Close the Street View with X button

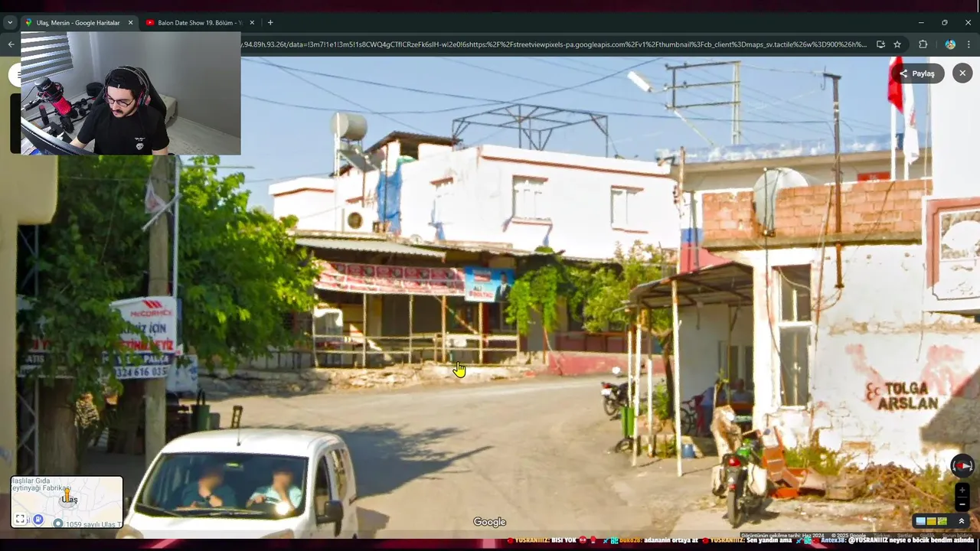coord(962,73)
